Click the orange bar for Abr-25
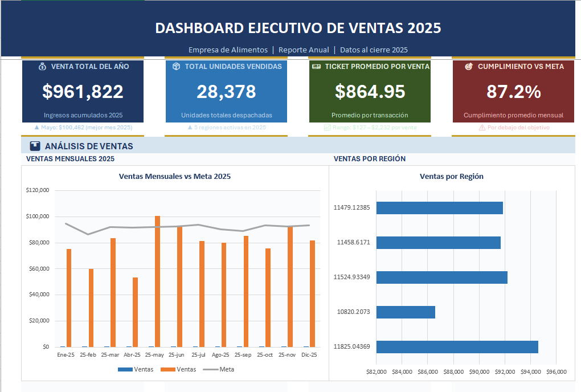This screenshot has width=581, height=392. [135, 312]
